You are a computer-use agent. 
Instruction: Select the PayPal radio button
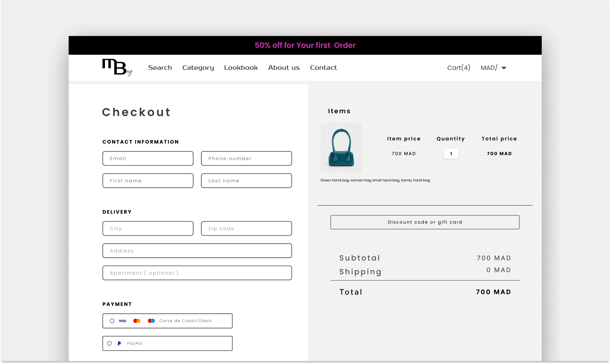[x=109, y=343]
